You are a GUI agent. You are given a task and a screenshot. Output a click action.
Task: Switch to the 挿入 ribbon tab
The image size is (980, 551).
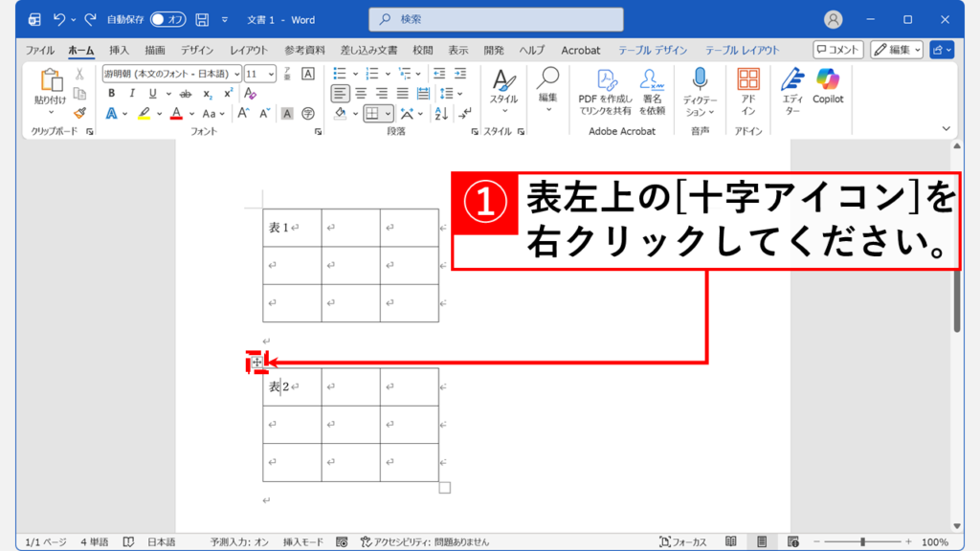point(118,50)
